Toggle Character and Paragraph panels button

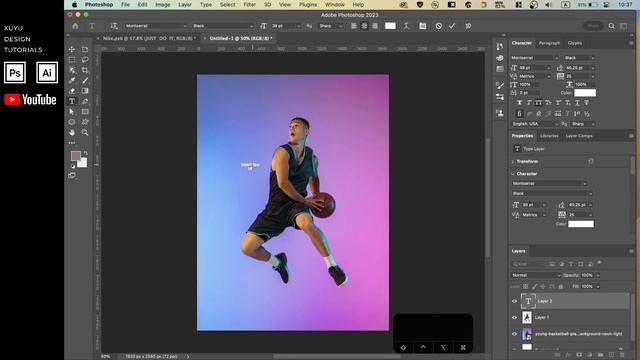tap(422, 26)
